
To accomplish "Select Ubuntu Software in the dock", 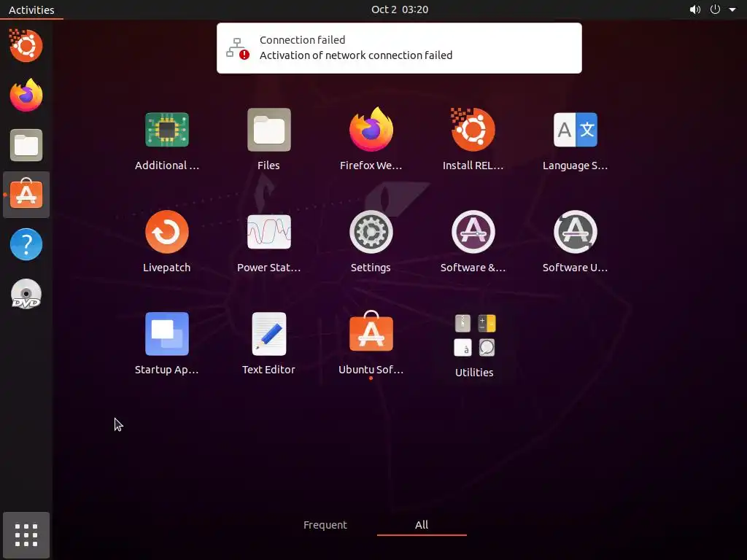I will pos(26,194).
